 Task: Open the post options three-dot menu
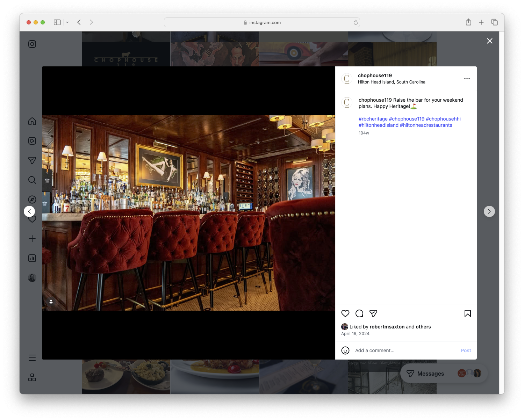pos(467,79)
